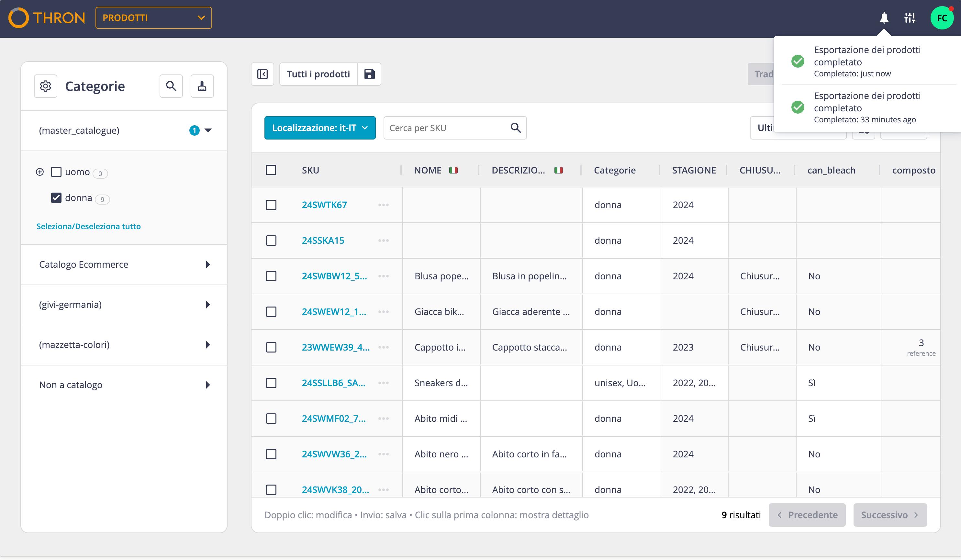Open the latest export completed notification

tap(869, 61)
